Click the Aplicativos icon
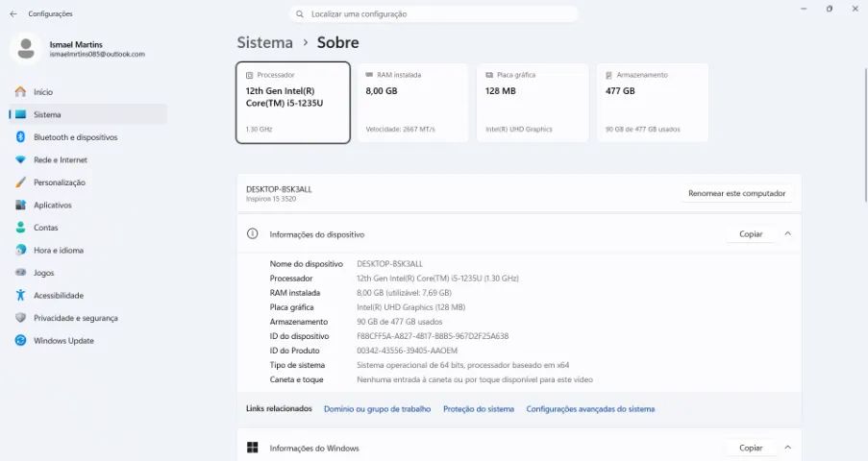Viewport: 868px width, 461px height. [x=20, y=205]
